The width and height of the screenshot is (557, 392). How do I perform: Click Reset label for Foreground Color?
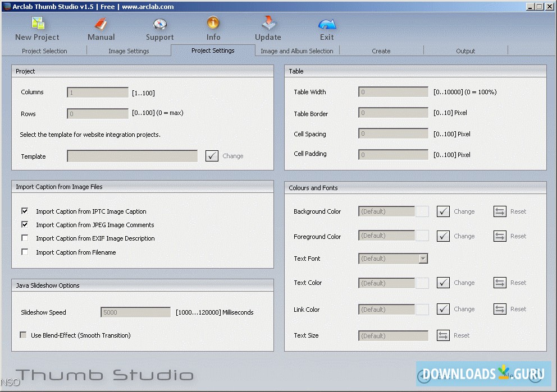(518, 236)
